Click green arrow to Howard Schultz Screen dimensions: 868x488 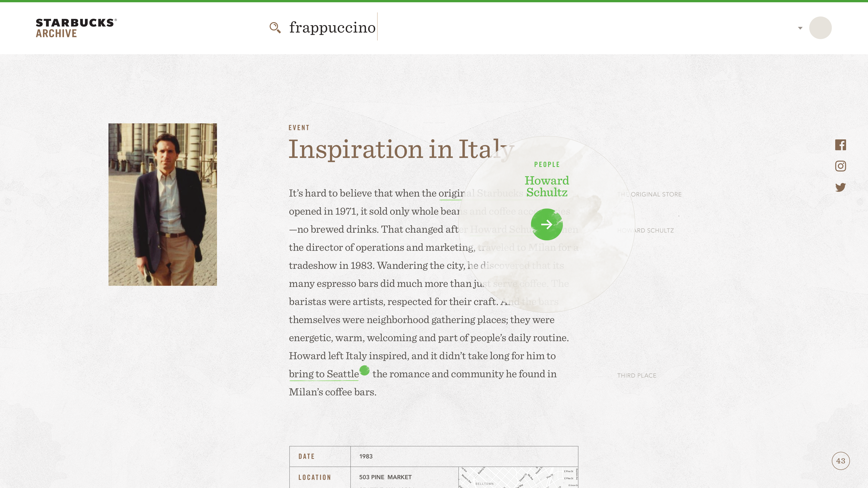547,224
